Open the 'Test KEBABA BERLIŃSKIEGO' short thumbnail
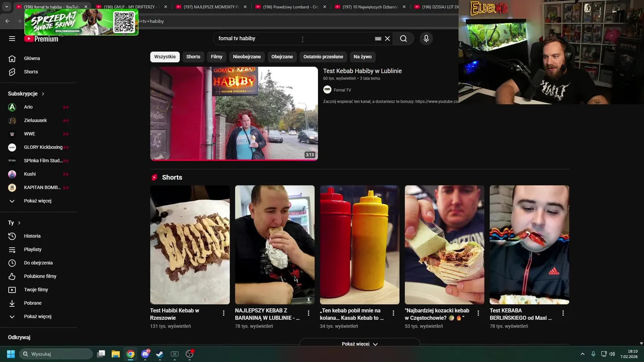644x362 pixels. (x=529, y=245)
